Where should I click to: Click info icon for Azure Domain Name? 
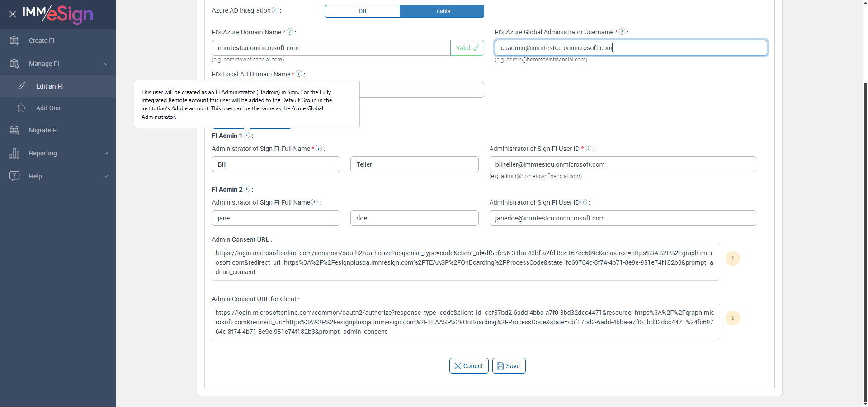click(290, 32)
